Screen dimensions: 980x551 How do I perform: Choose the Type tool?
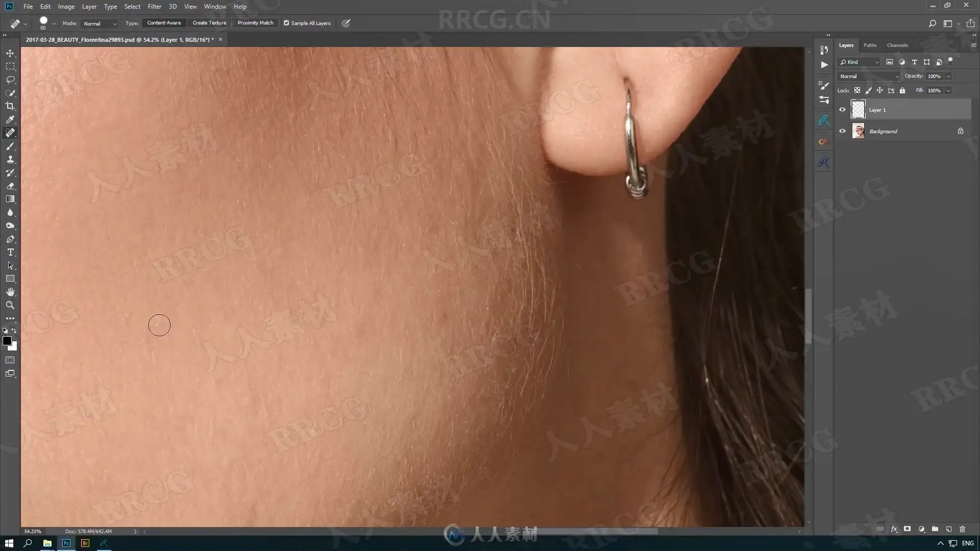coord(10,252)
